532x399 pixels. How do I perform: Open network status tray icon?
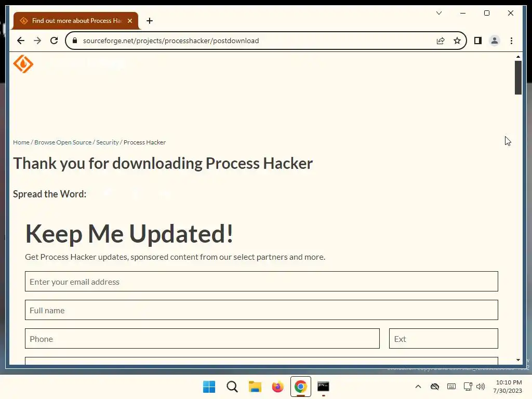coord(468,387)
